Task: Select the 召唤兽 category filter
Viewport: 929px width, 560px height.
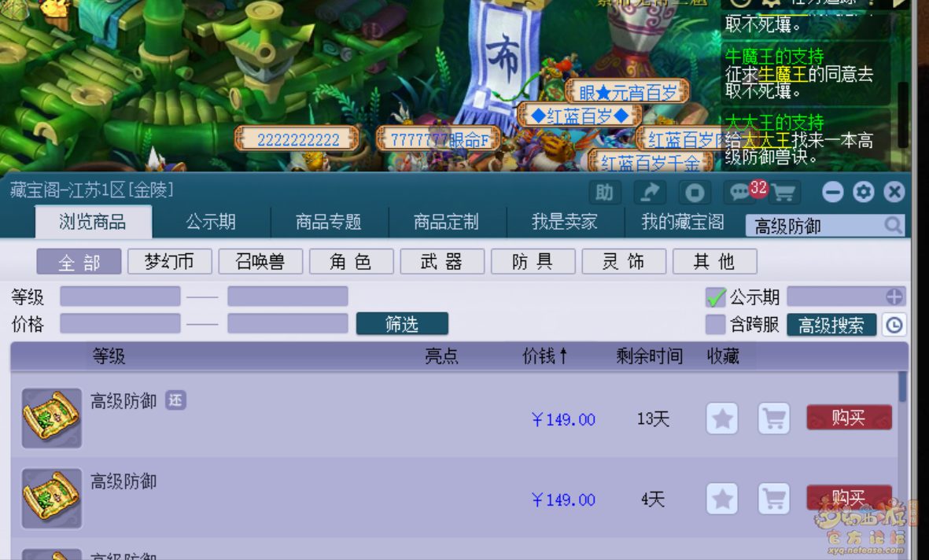Action: (260, 261)
